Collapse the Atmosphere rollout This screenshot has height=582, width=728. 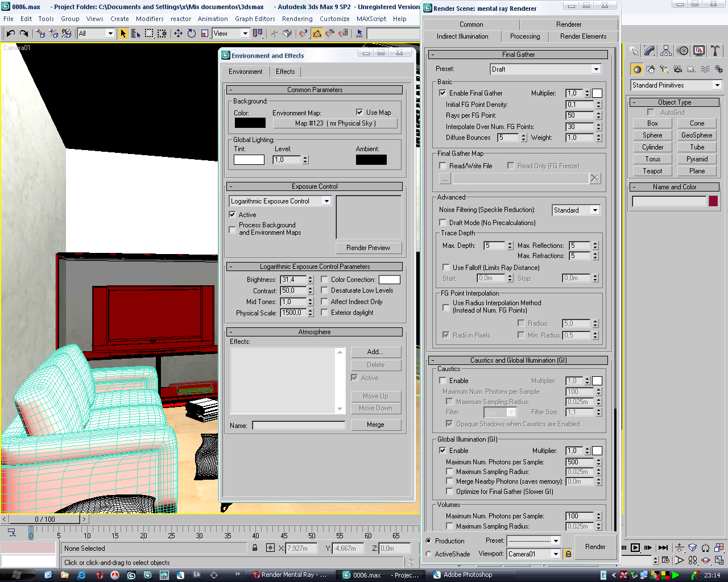click(x=315, y=332)
